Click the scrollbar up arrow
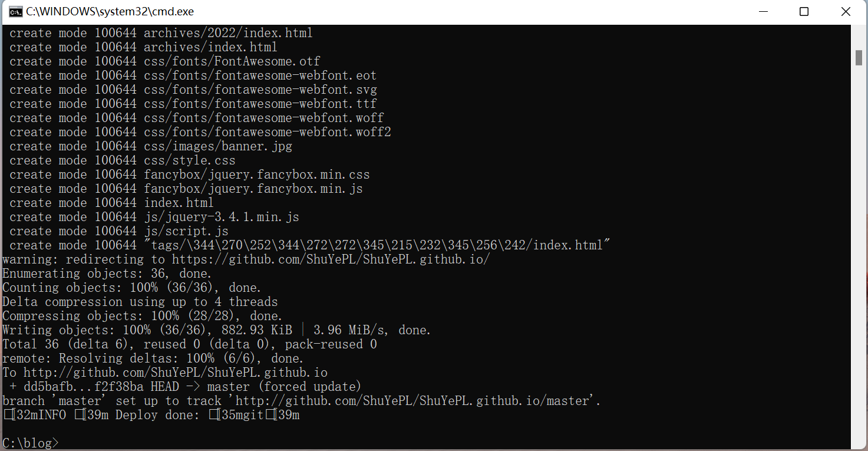Viewport: 868px width, 451px height. [x=859, y=32]
